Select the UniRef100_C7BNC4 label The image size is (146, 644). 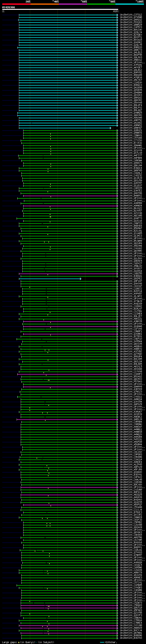[x=131, y=623]
